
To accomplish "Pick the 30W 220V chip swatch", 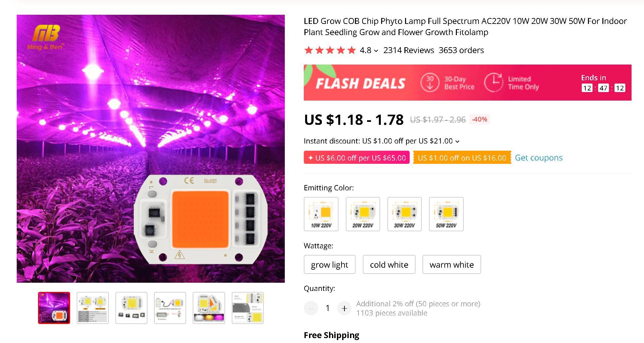I will click(404, 214).
